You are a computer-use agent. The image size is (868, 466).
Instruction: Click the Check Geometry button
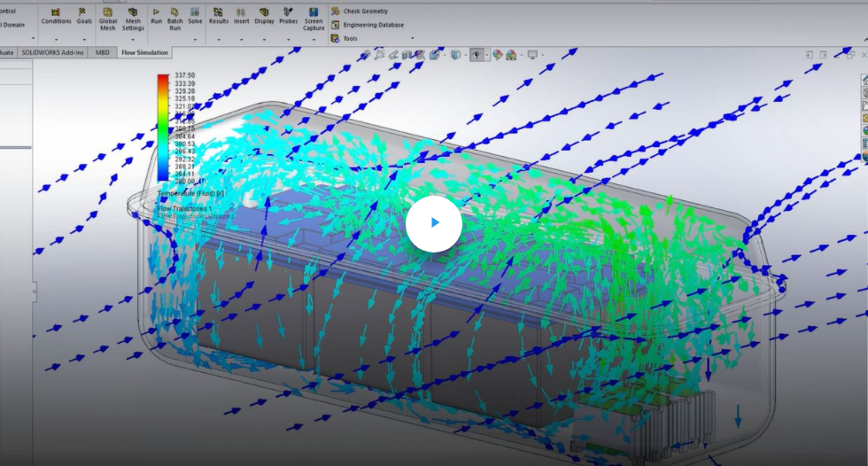(x=365, y=12)
